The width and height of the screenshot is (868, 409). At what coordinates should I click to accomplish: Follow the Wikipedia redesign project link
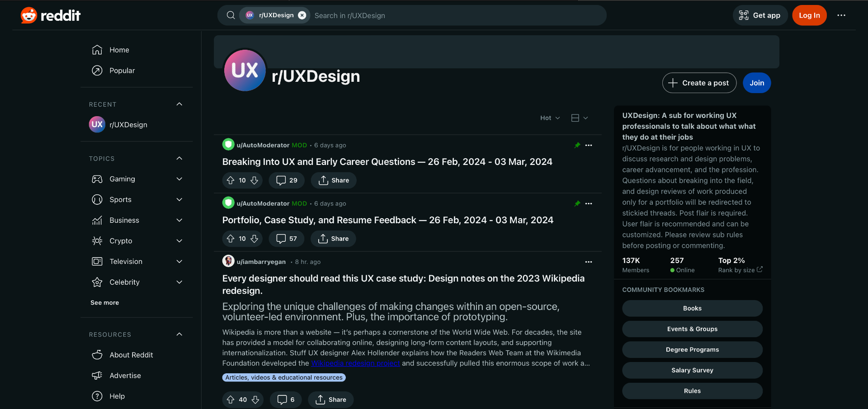pos(355,363)
